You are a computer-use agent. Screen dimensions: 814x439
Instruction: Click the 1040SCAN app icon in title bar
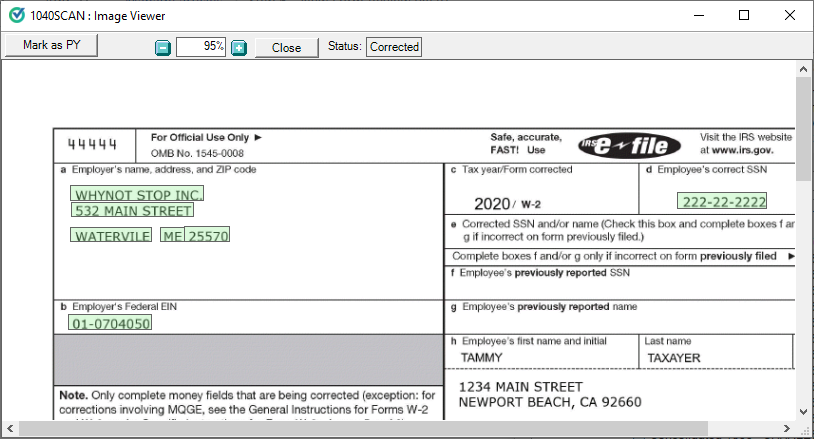(x=15, y=15)
